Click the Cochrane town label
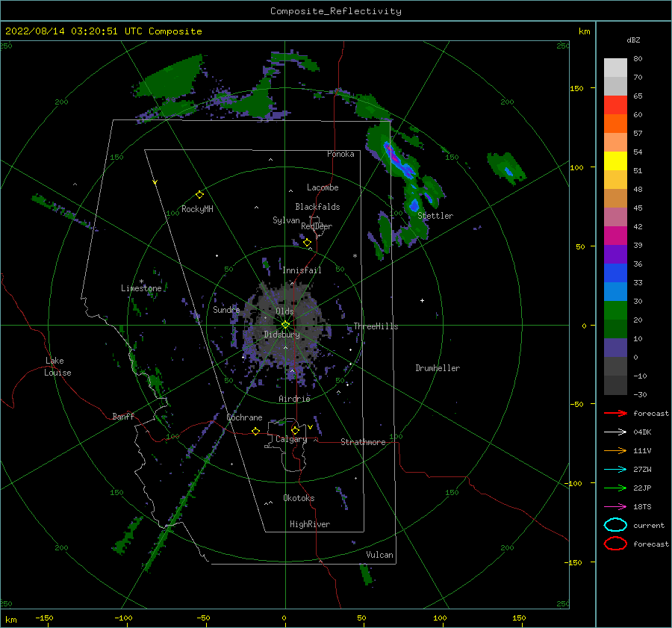This screenshot has width=672, height=628. [x=244, y=417]
